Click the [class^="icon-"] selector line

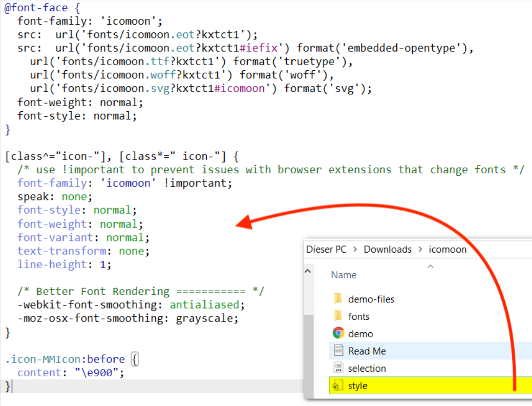(x=122, y=156)
